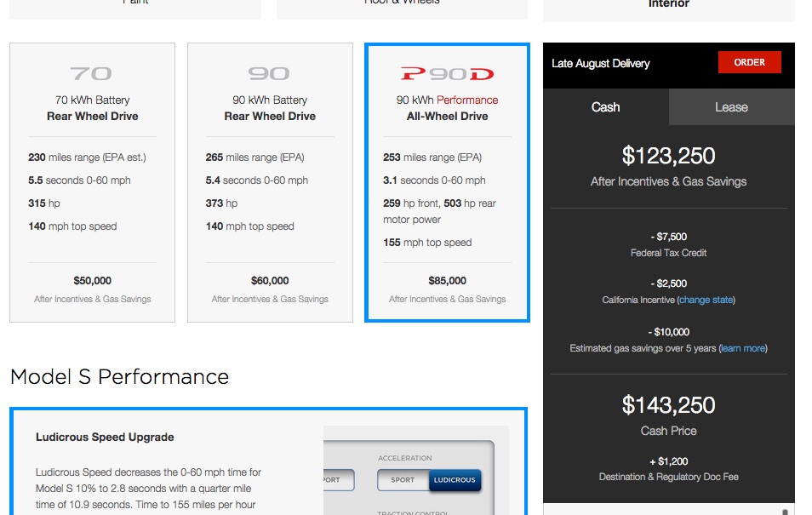Click 'Destination & Regulatory Doc Fee' label

click(x=668, y=477)
